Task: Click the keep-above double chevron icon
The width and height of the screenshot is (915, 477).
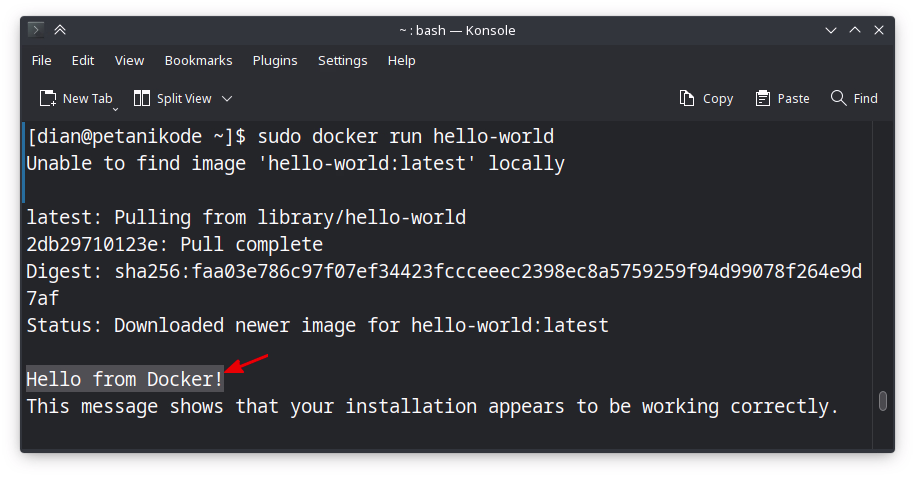Action: (60, 30)
